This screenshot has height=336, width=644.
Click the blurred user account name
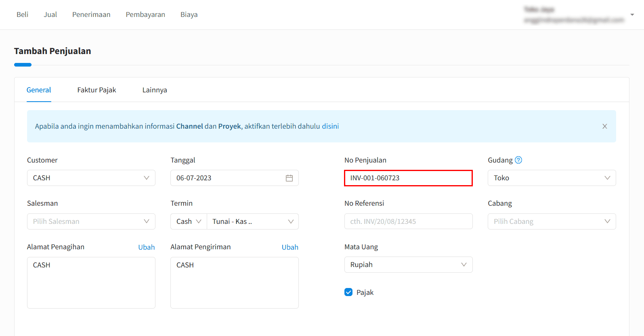[x=539, y=10]
